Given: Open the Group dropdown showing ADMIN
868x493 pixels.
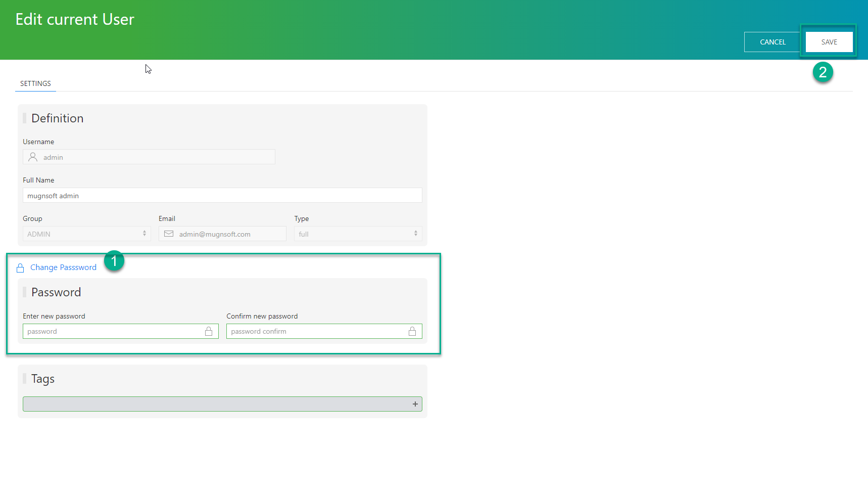Looking at the screenshot, I should [87, 234].
